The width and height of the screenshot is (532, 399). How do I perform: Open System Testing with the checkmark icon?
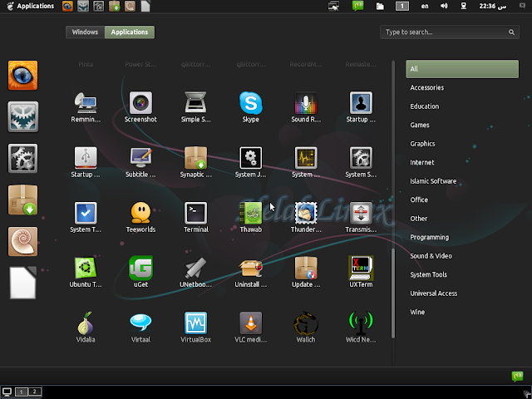click(x=86, y=217)
